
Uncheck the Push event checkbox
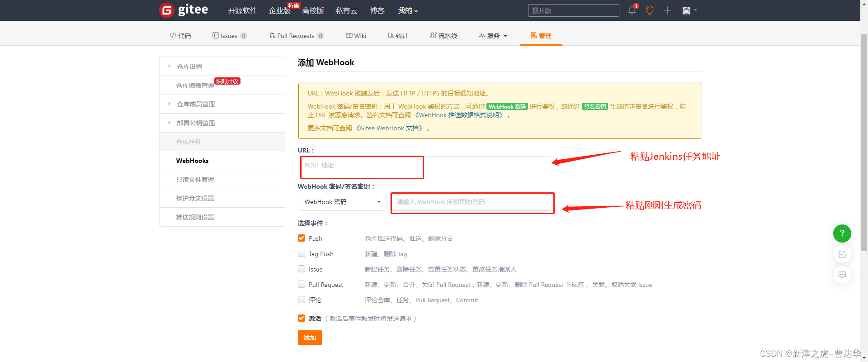click(x=302, y=238)
